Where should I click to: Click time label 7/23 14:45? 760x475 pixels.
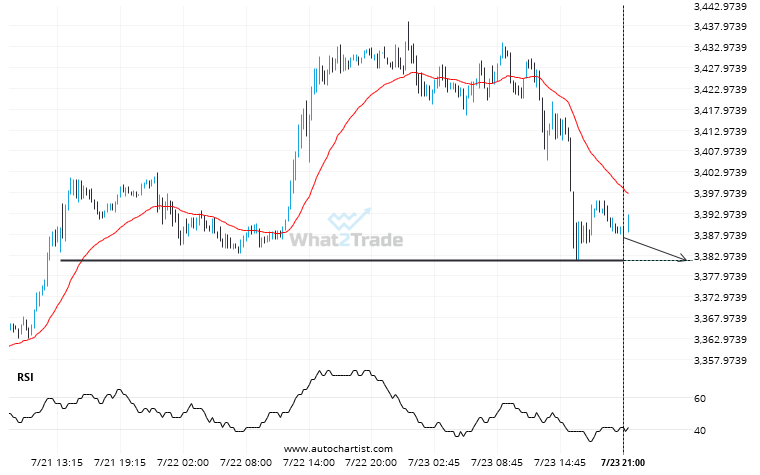[560, 462]
